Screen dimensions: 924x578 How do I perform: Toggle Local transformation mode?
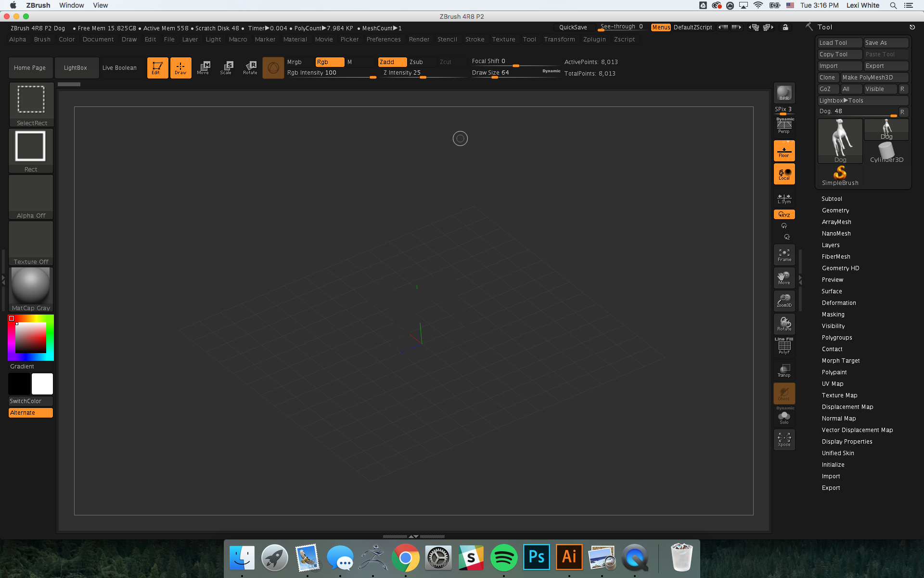click(x=784, y=173)
